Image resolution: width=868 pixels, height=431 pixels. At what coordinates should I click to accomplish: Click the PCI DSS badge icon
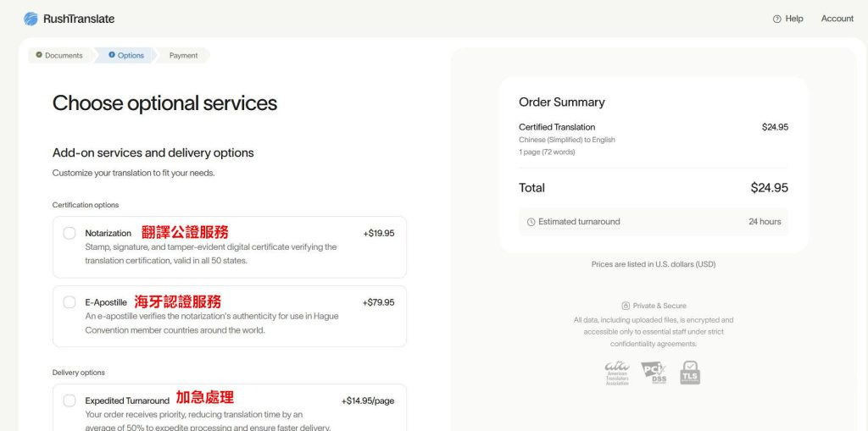(654, 373)
